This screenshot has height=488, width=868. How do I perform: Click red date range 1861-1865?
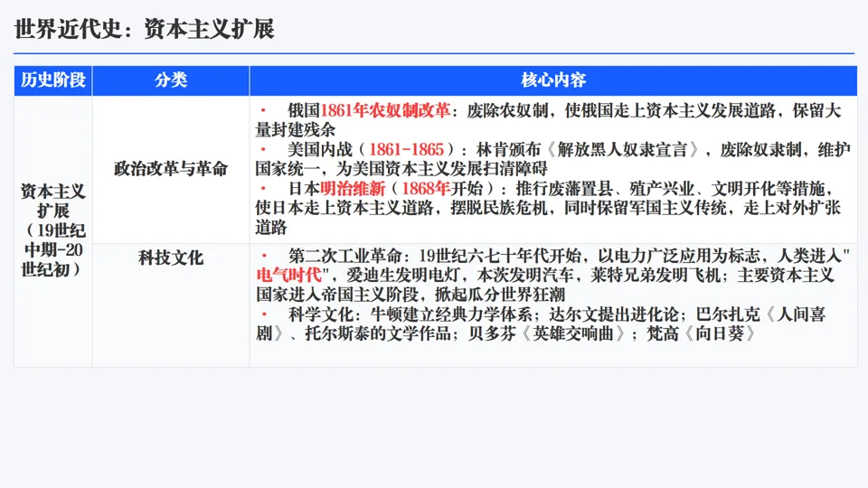click(x=406, y=149)
